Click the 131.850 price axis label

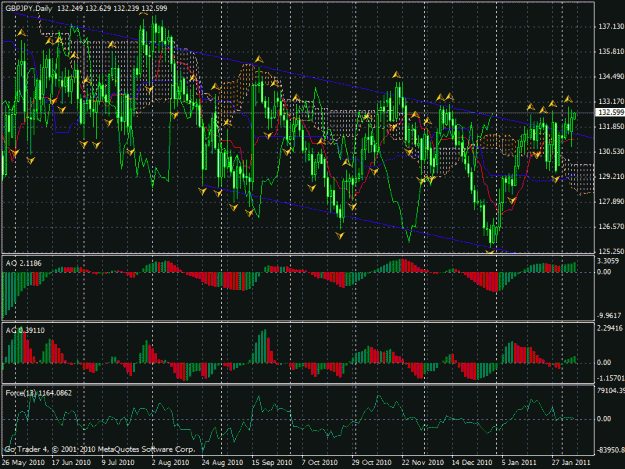(x=611, y=126)
